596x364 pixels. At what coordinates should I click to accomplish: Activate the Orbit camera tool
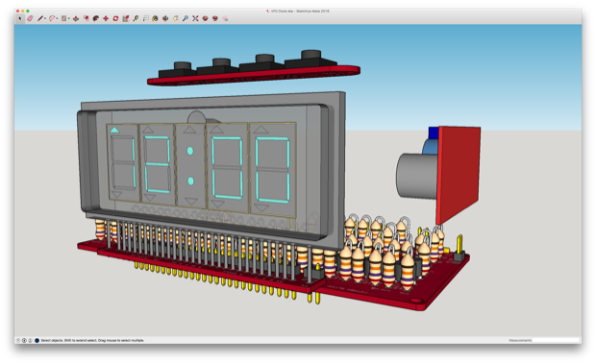165,18
